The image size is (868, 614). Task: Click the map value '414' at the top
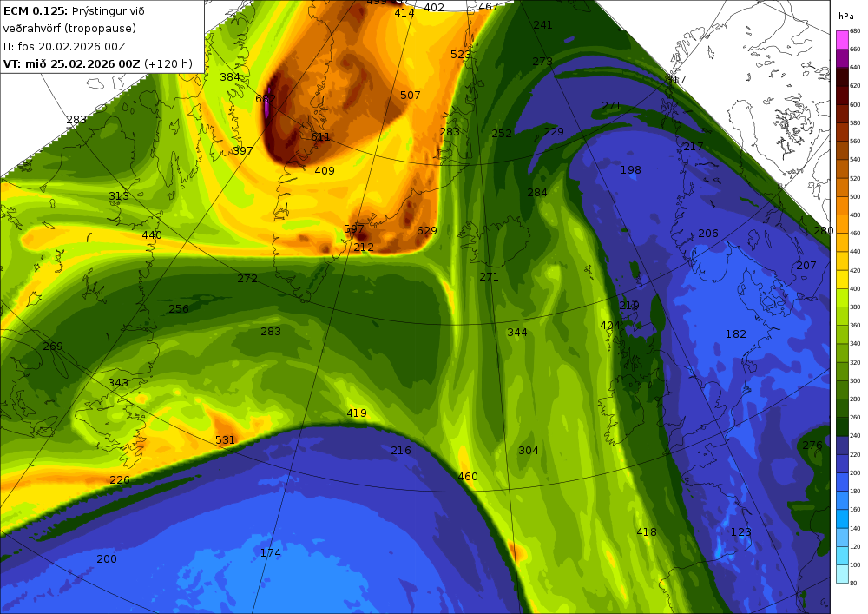(404, 12)
